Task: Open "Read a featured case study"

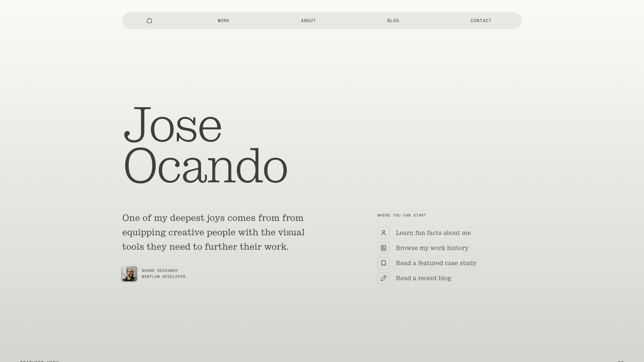Action: [x=436, y=263]
